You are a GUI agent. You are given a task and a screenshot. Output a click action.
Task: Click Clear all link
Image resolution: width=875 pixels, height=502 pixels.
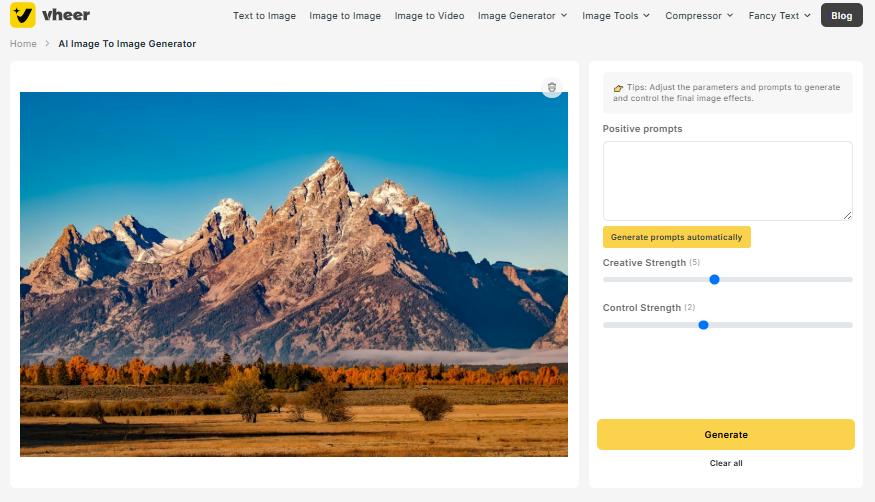(726, 463)
